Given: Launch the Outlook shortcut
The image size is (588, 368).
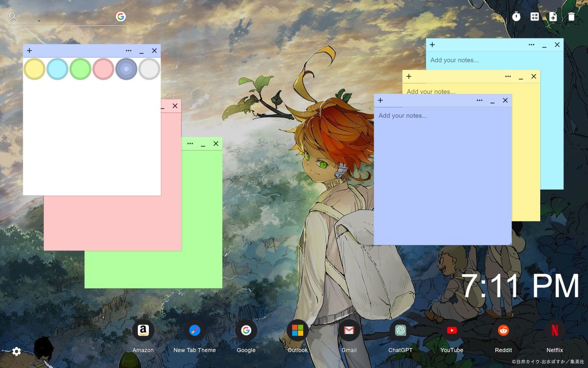Looking at the screenshot, I should [x=298, y=330].
